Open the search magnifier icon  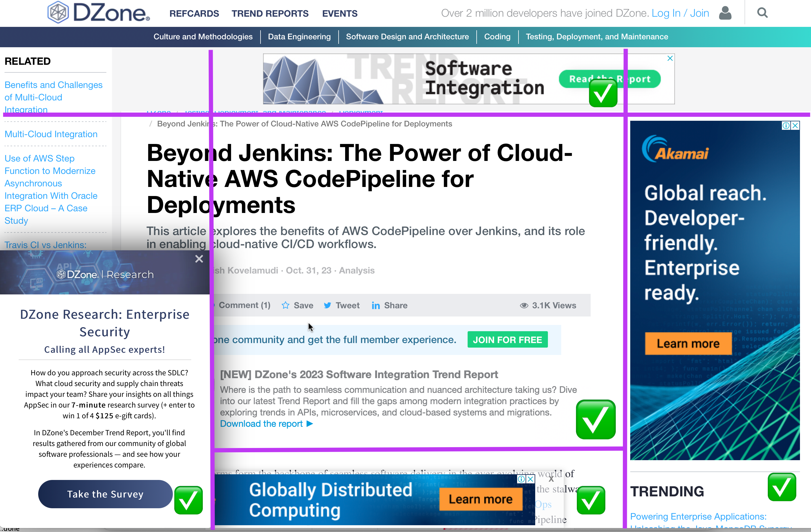pos(762,13)
